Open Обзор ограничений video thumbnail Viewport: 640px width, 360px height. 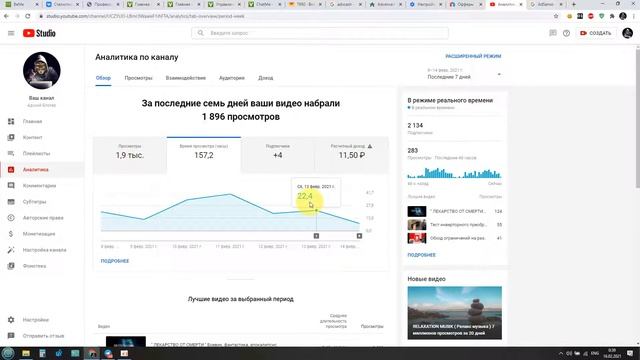(417, 238)
